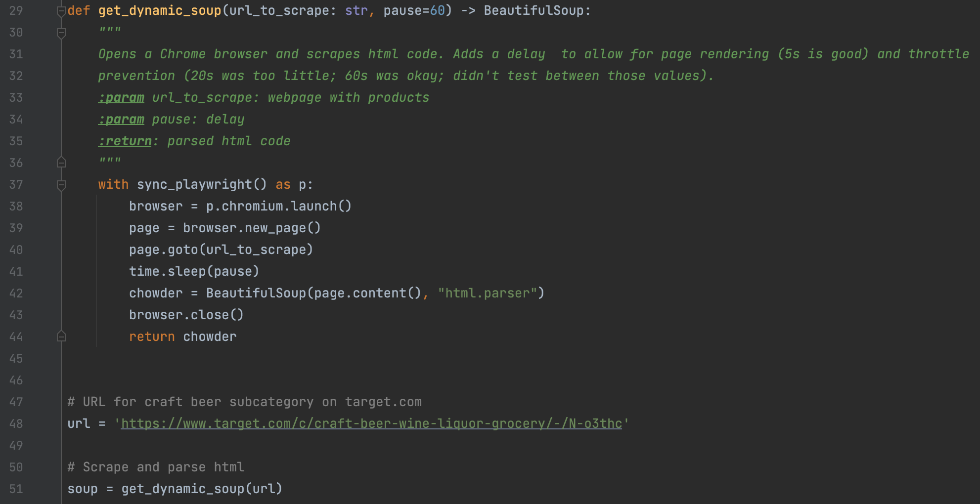Viewport: 980px width, 504px height.
Task: Place cursor on time.sleep(pause) call
Action: point(194,271)
